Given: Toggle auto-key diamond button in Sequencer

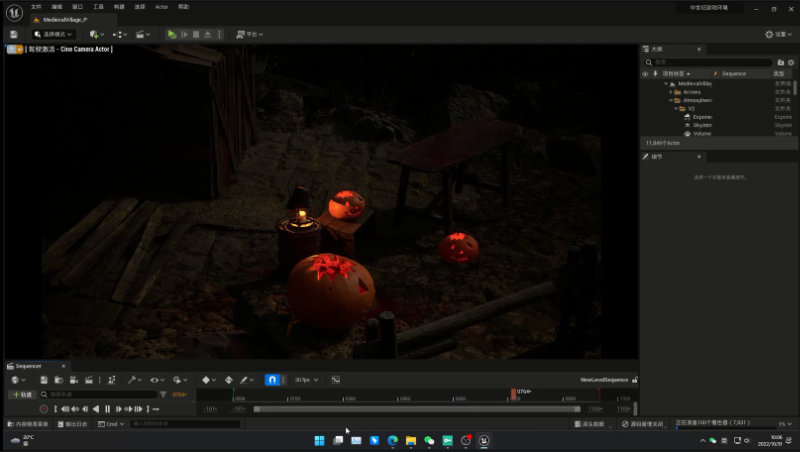Looking at the screenshot, I should tap(229, 380).
